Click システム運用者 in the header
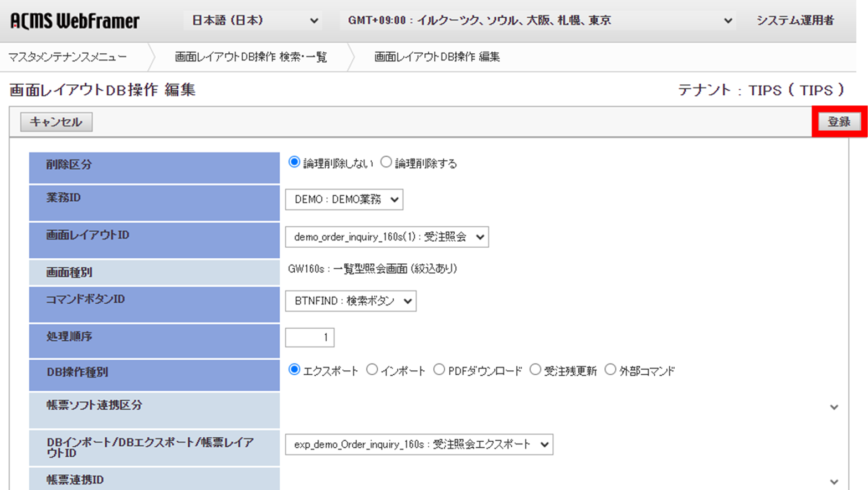Viewport: 868px width, 490px height. point(796,21)
